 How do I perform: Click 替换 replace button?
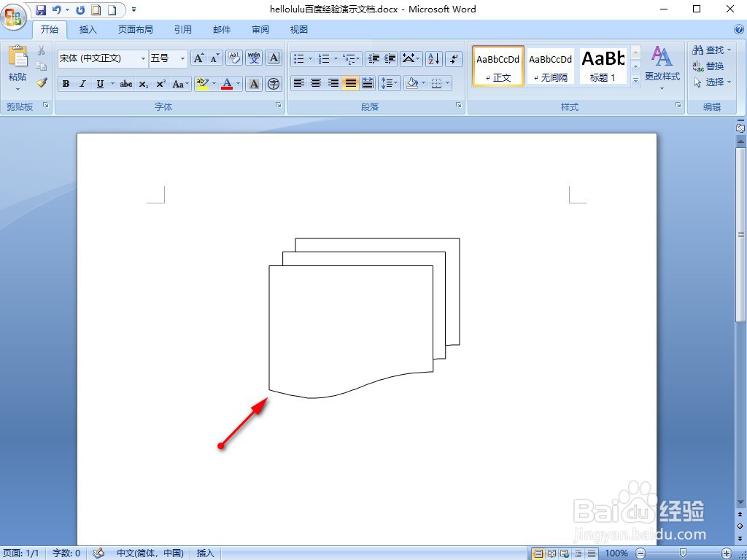coord(708,66)
